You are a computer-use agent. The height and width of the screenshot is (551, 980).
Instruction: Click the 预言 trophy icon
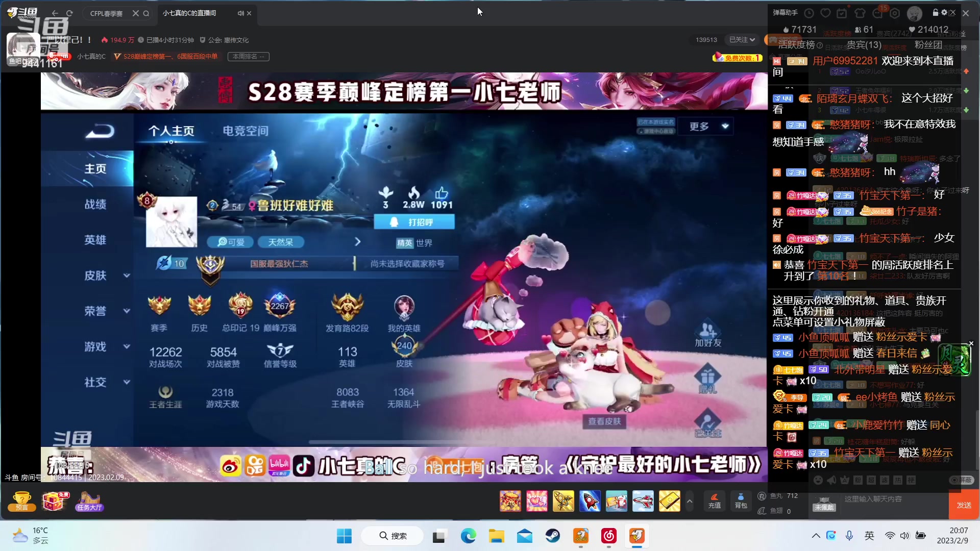click(x=22, y=501)
